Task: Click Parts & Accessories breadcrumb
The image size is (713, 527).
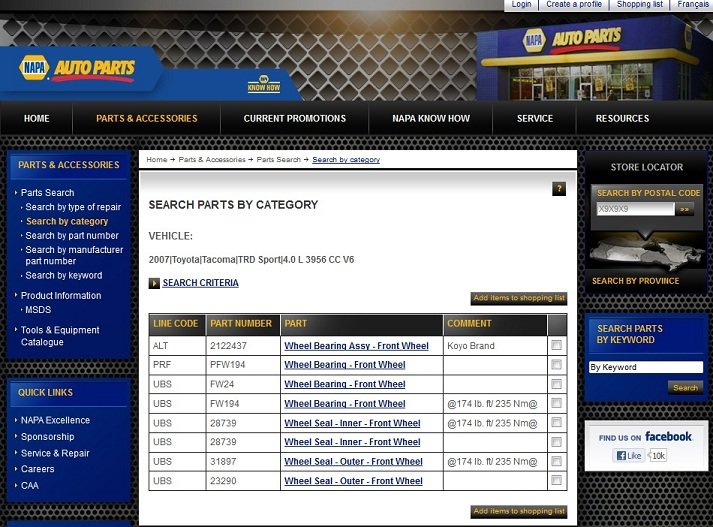Action: click(212, 160)
